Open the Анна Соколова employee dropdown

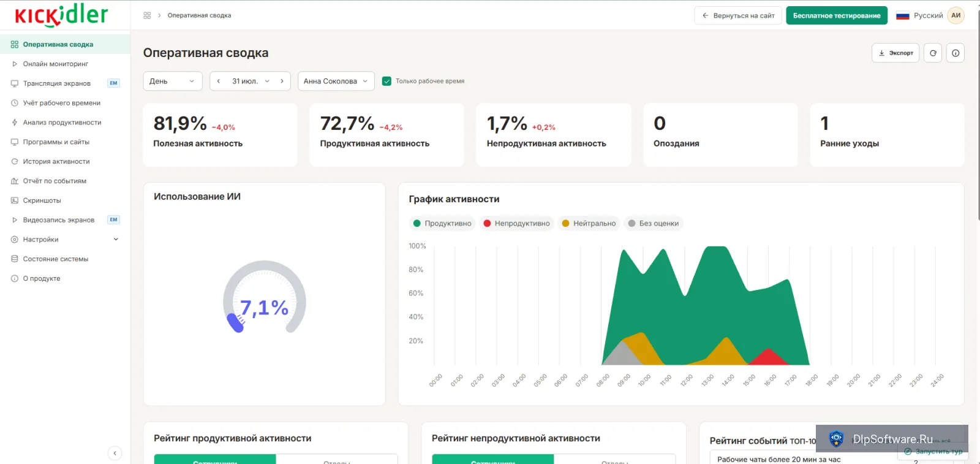pos(336,81)
